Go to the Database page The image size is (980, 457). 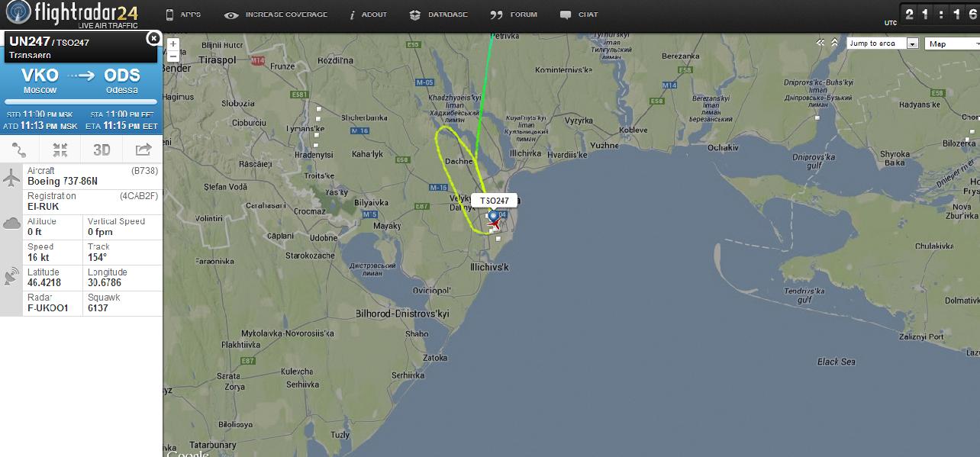[438, 14]
